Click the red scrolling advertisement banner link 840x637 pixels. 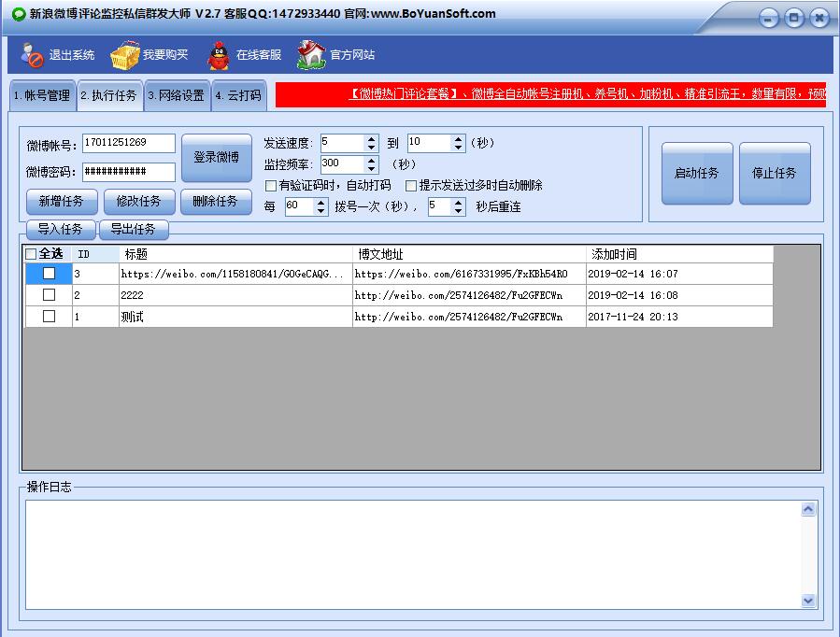coord(550,94)
